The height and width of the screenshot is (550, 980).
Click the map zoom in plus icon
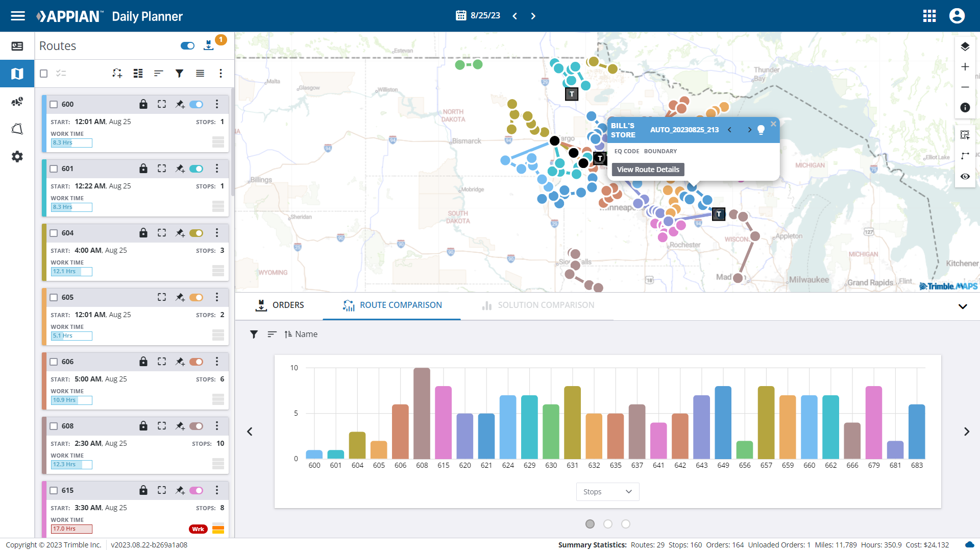click(x=965, y=67)
